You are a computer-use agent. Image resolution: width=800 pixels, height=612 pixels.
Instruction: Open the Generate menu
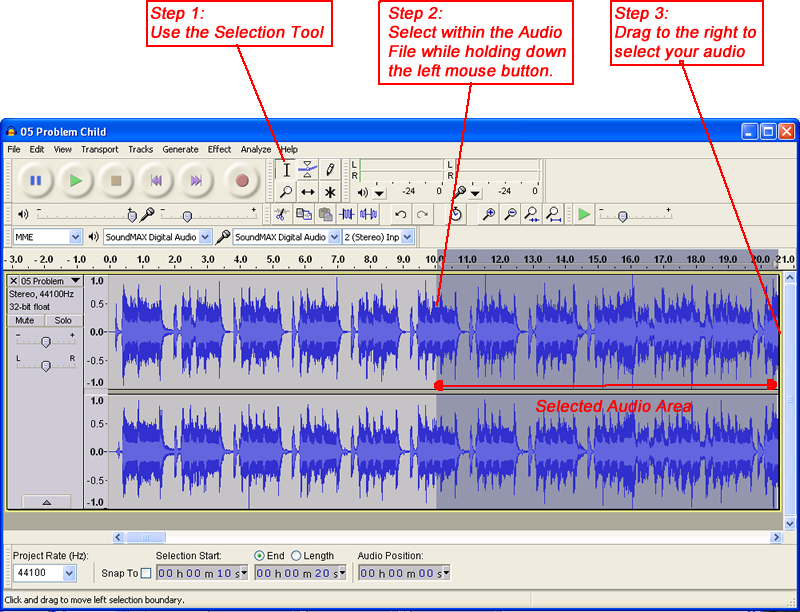[x=180, y=149]
